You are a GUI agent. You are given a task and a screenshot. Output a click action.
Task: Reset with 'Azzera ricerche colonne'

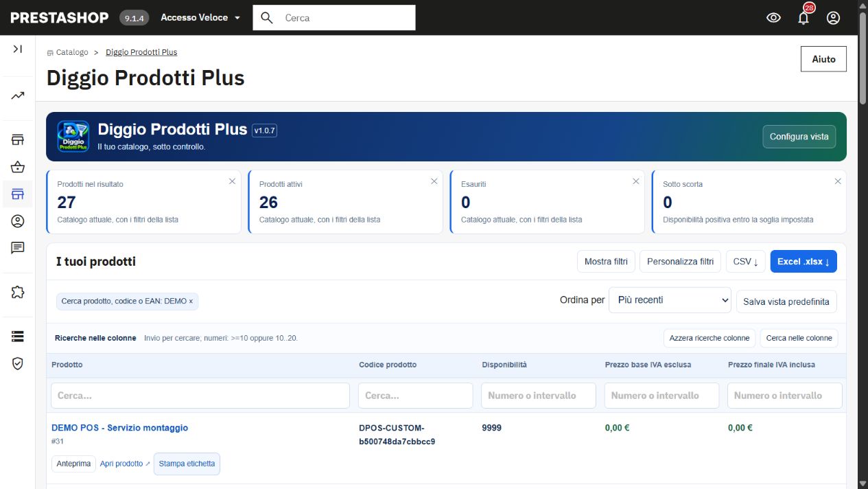click(709, 338)
